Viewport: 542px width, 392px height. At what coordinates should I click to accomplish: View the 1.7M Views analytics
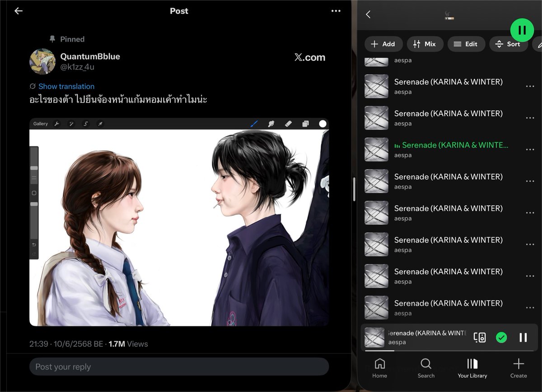128,344
